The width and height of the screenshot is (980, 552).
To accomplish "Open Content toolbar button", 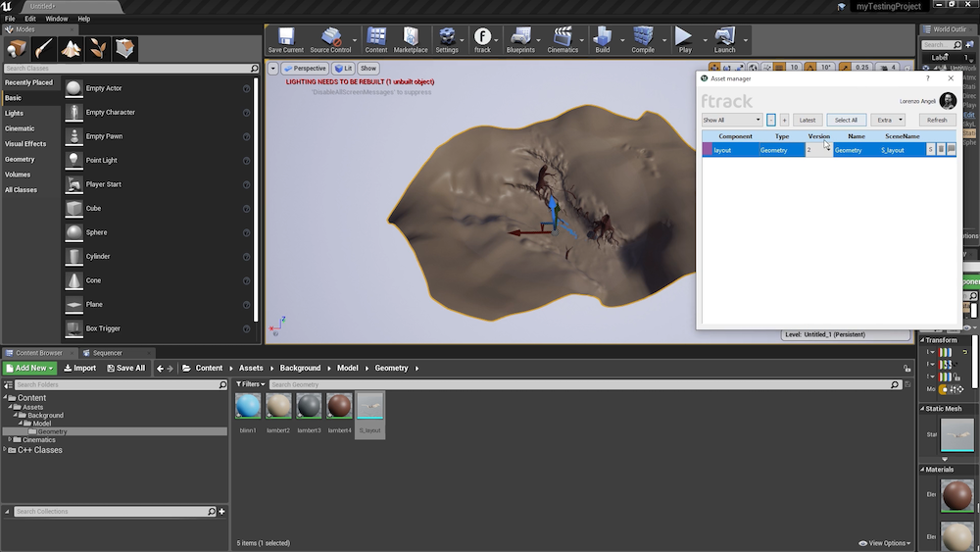I will tap(375, 40).
